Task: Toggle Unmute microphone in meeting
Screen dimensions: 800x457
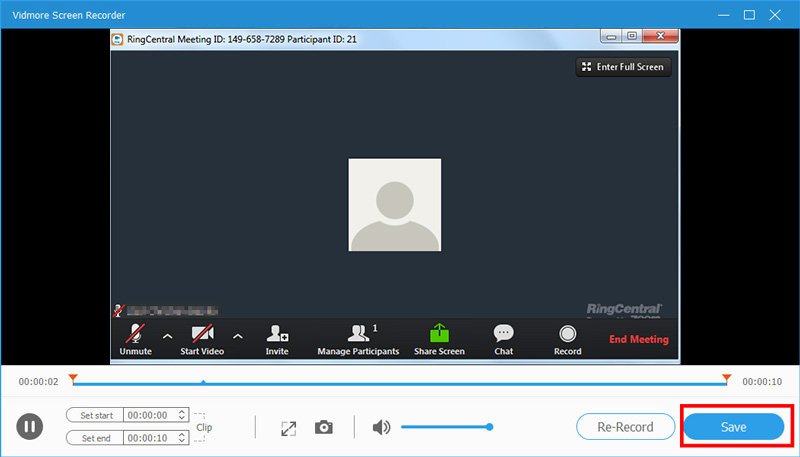Action: coord(135,335)
